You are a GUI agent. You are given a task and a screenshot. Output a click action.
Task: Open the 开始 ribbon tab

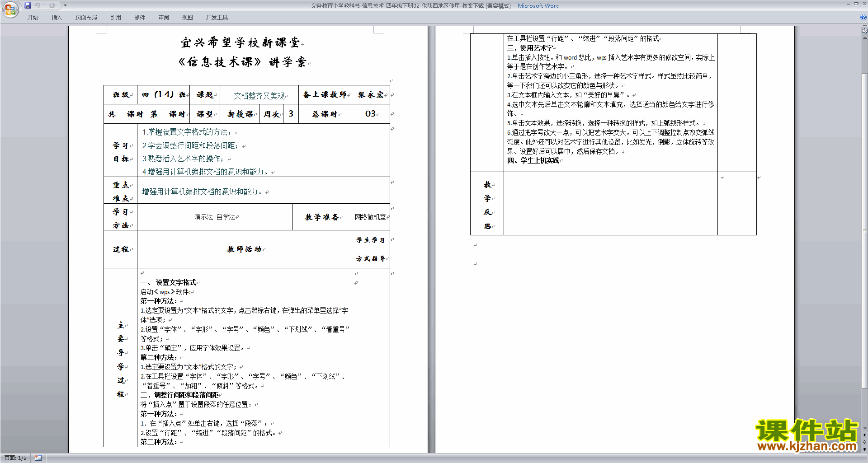(x=33, y=17)
